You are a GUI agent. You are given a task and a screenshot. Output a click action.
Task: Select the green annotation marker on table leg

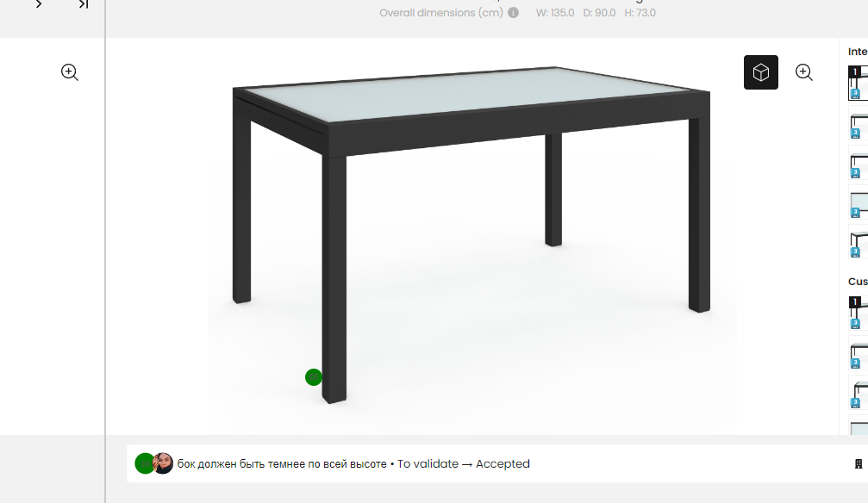tap(313, 377)
